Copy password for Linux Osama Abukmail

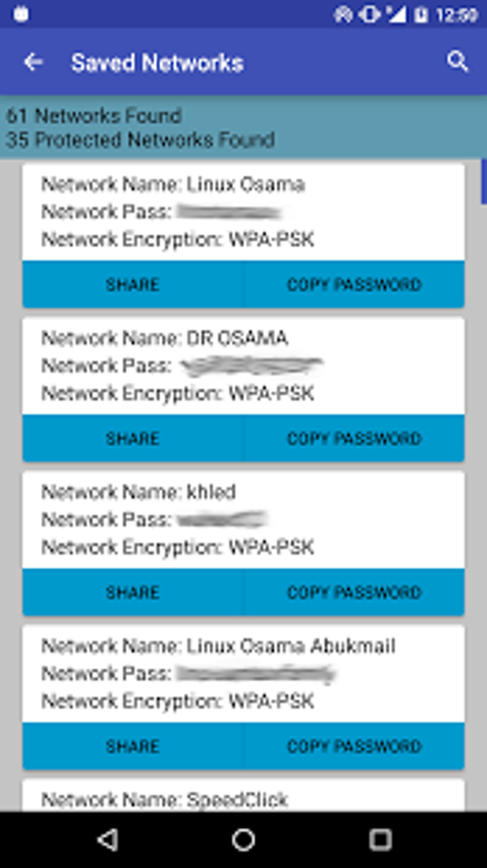click(x=354, y=746)
